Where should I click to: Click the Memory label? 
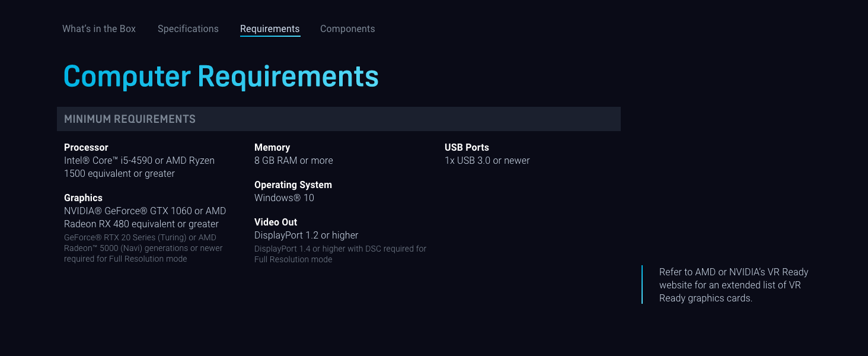[x=272, y=147]
